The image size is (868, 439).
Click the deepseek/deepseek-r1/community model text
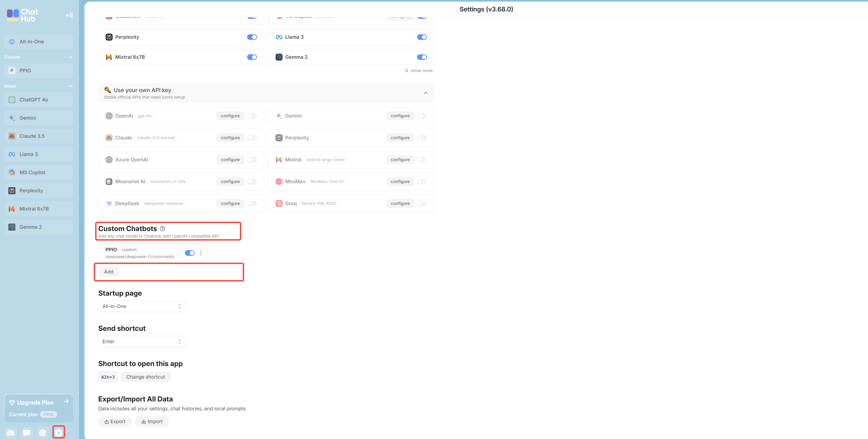point(140,257)
